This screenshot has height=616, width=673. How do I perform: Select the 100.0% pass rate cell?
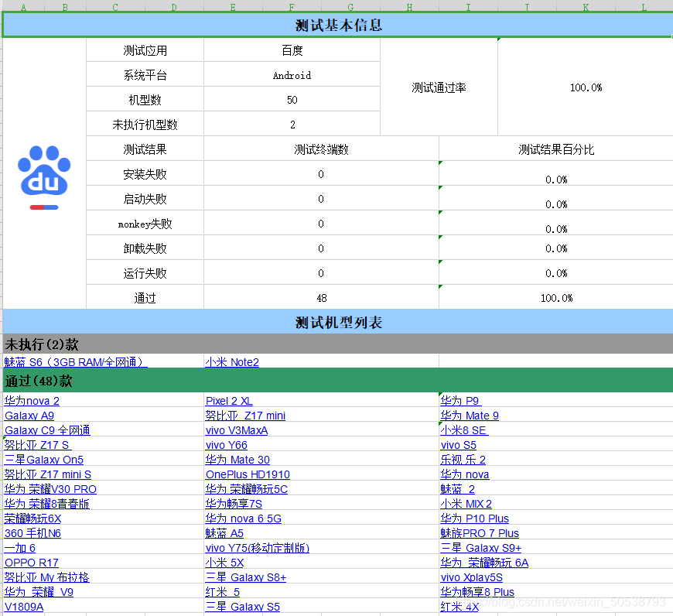[586, 87]
